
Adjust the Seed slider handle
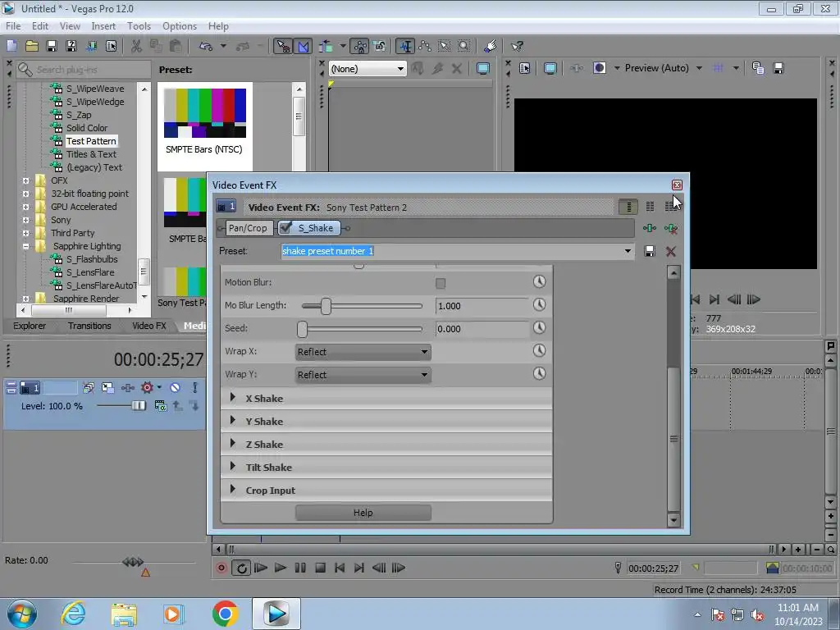[x=302, y=329]
